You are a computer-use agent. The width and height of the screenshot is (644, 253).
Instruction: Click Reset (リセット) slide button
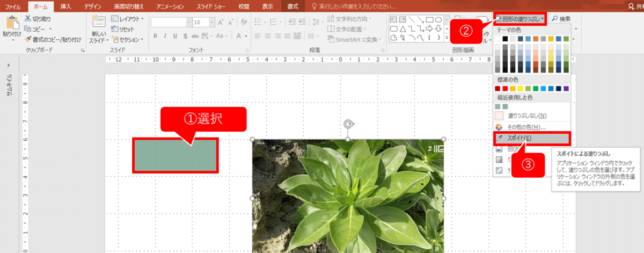[x=123, y=29]
